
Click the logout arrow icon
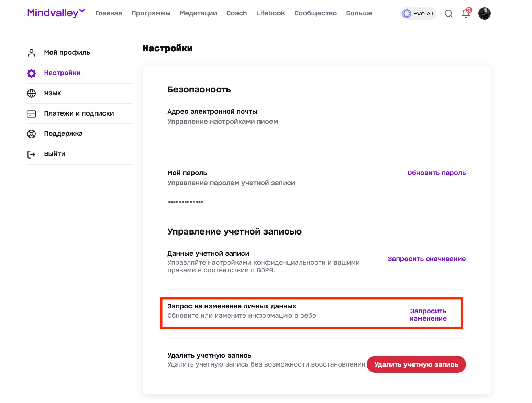click(x=31, y=154)
